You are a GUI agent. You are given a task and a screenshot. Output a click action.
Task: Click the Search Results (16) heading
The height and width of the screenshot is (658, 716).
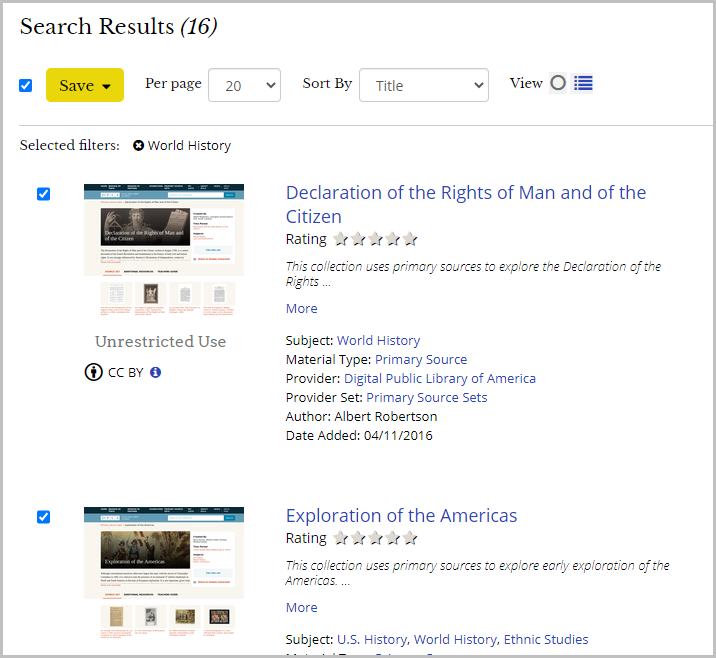click(x=118, y=26)
